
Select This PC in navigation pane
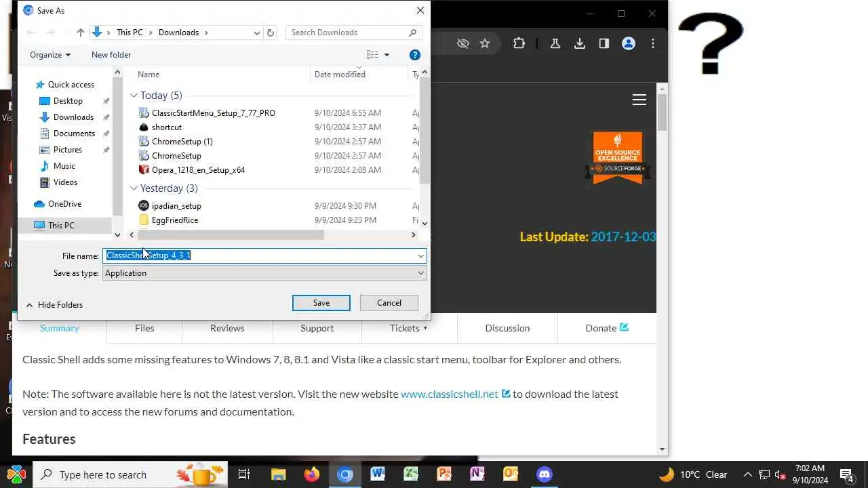(x=61, y=226)
